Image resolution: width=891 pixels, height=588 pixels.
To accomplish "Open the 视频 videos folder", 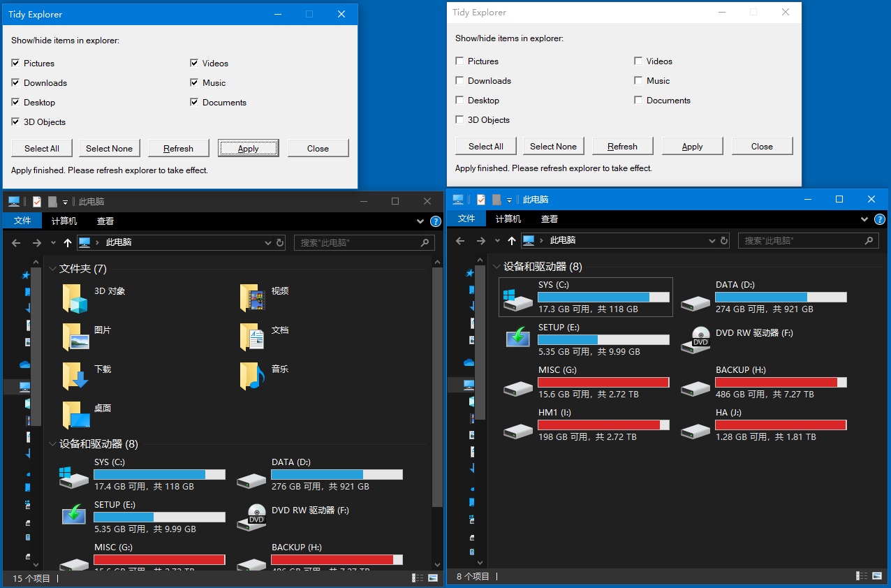I will tap(265, 298).
